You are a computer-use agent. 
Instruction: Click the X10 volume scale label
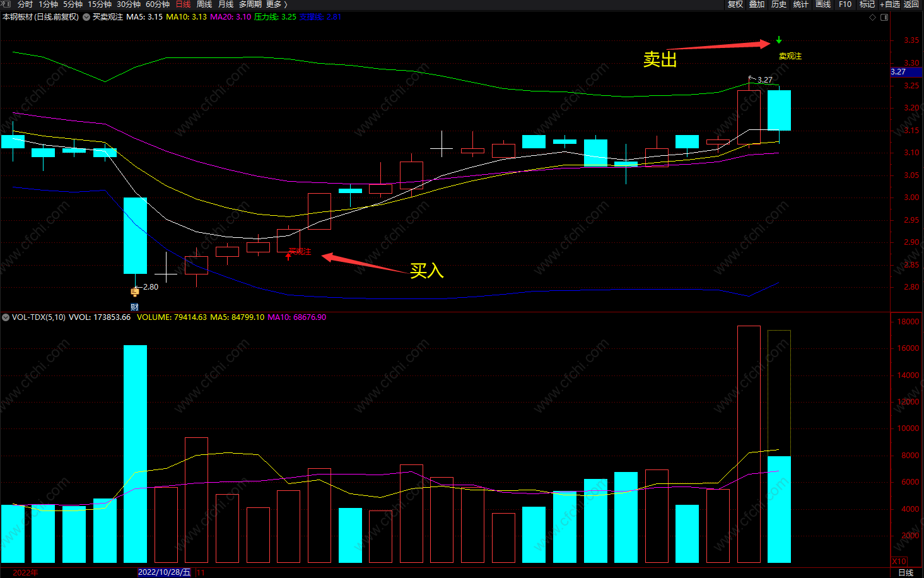pos(899,561)
